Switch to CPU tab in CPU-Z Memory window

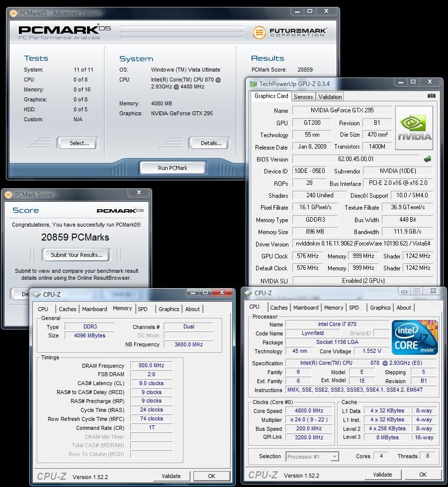point(43,309)
